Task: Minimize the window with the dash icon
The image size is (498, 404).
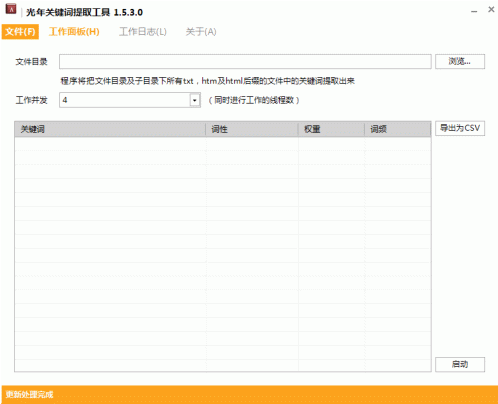Action: (474, 11)
